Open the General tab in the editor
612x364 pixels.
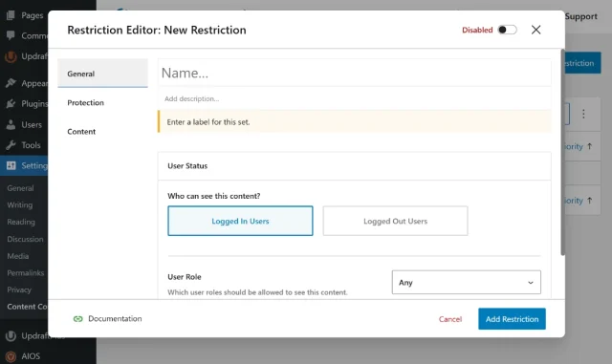tap(102, 74)
